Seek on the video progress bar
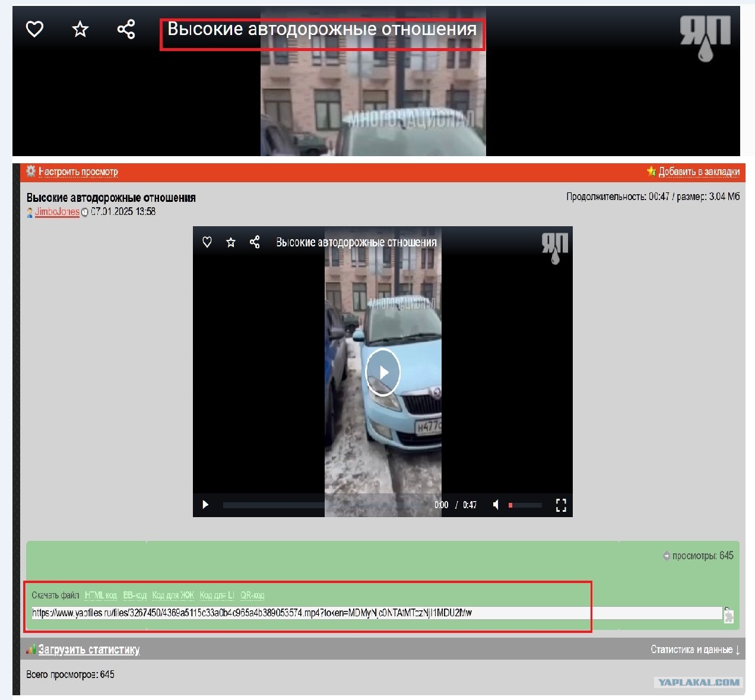This screenshot has height=700, width=755. coord(326,505)
